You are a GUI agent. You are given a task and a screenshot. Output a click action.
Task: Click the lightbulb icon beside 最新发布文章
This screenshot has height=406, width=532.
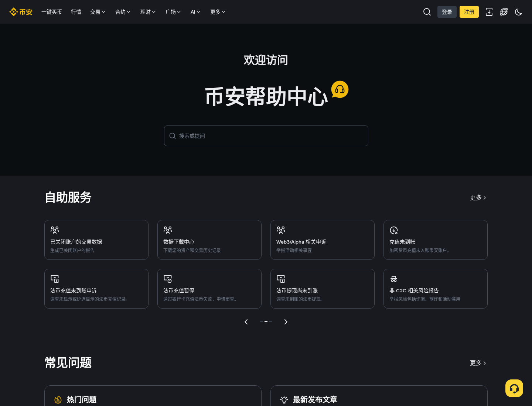[284, 400]
